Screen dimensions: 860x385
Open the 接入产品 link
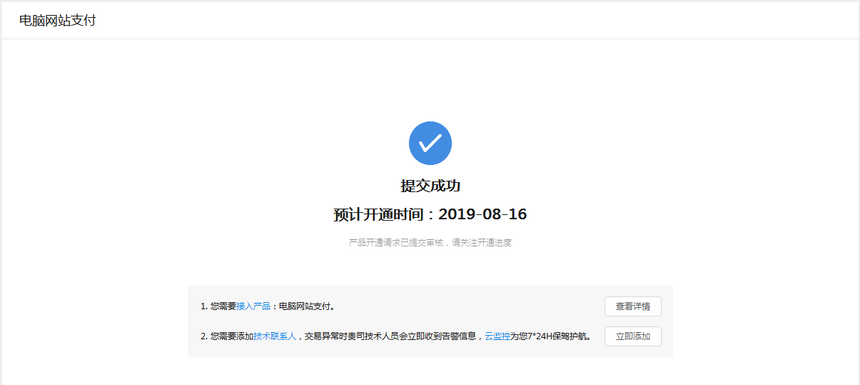[x=253, y=307]
